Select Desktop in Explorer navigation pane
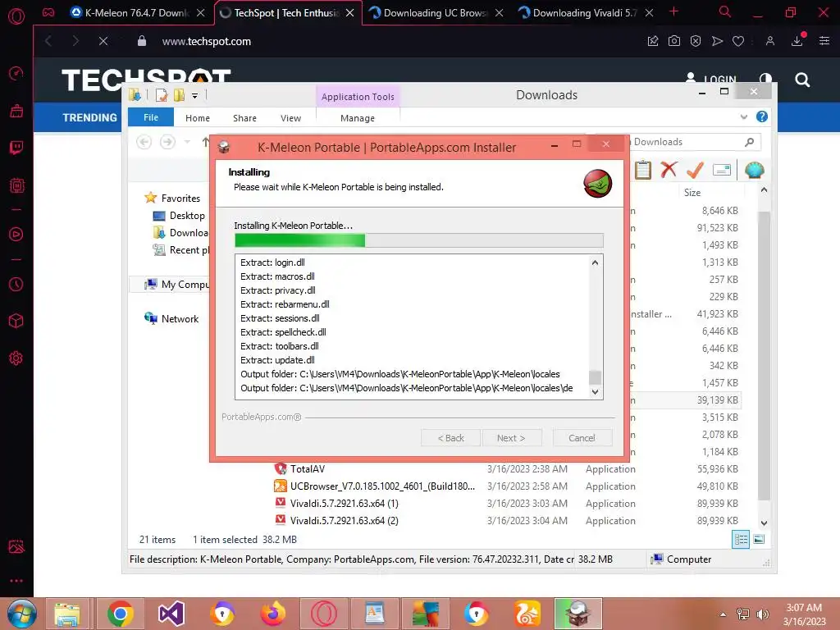 point(179,216)
